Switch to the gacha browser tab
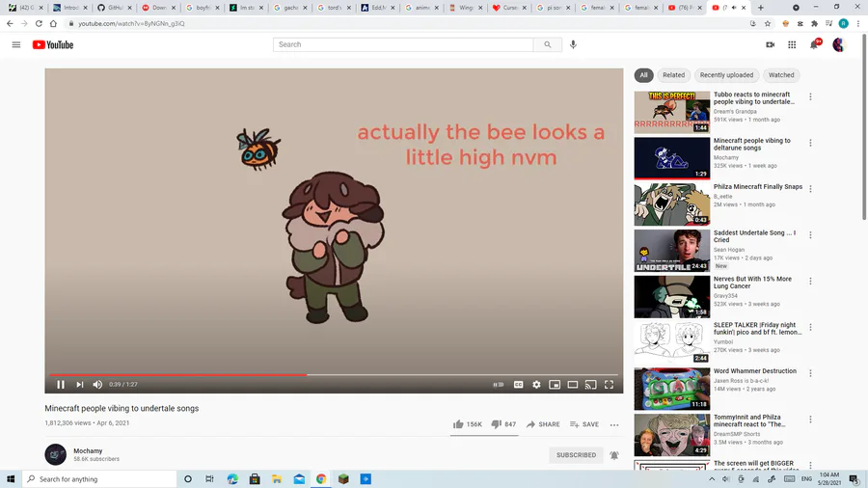The width and height of the screenshot is (868, 488). (x=290, y=8)
